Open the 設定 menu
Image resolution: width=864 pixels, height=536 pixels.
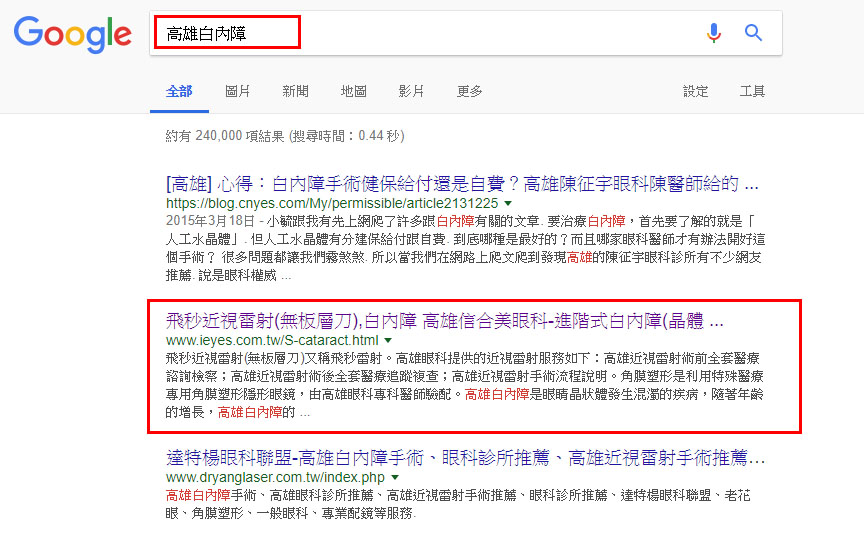click(x=695, y=91)
